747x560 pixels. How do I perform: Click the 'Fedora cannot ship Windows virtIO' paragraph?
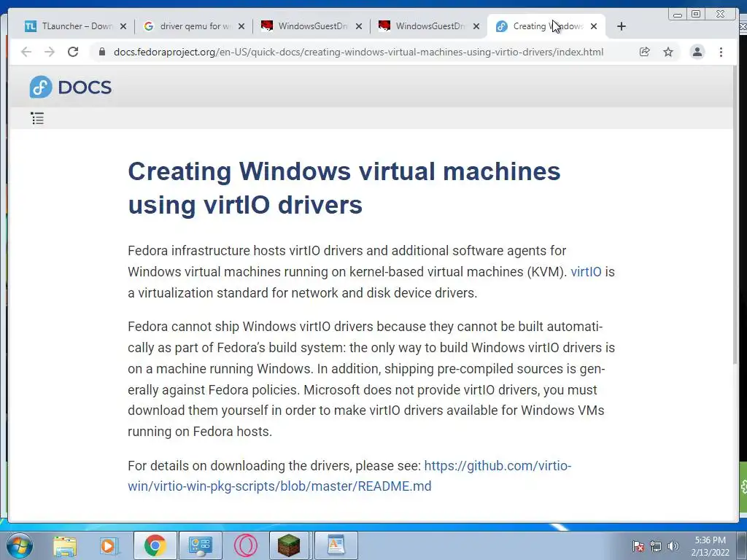371,379
